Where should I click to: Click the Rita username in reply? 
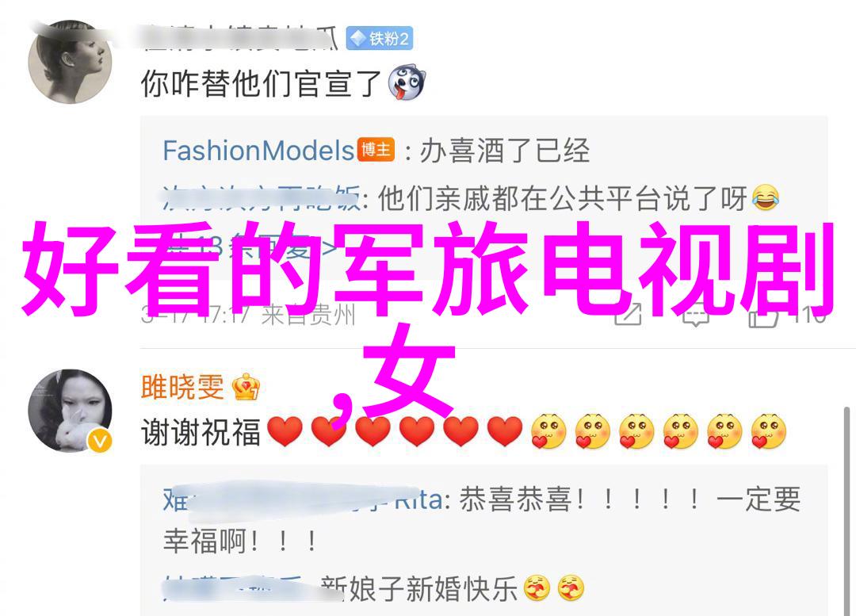(x=418, y=499)
